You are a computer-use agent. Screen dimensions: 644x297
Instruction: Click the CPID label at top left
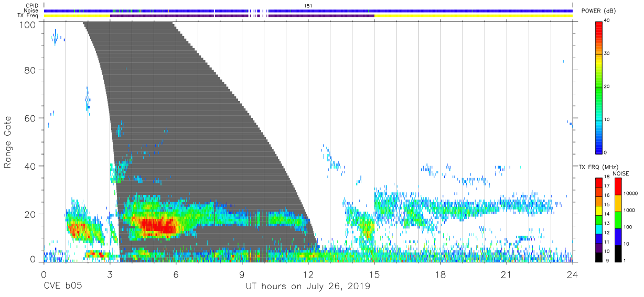pyautogui.click(x=32, y=5)
